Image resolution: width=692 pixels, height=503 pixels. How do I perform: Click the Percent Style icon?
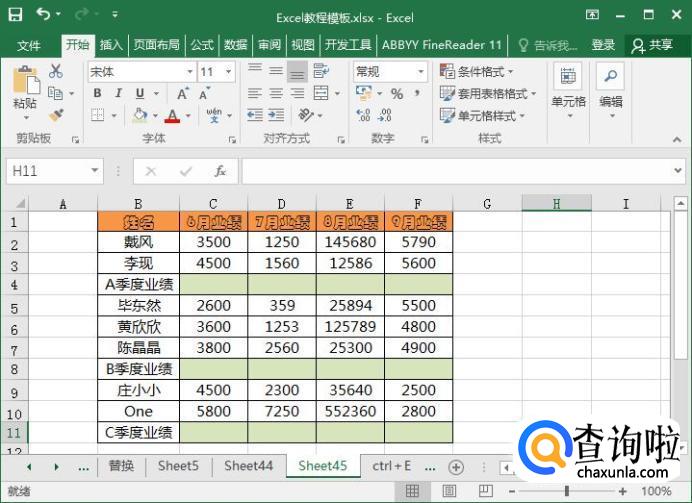pyautogui.click(x=397, y=94)
